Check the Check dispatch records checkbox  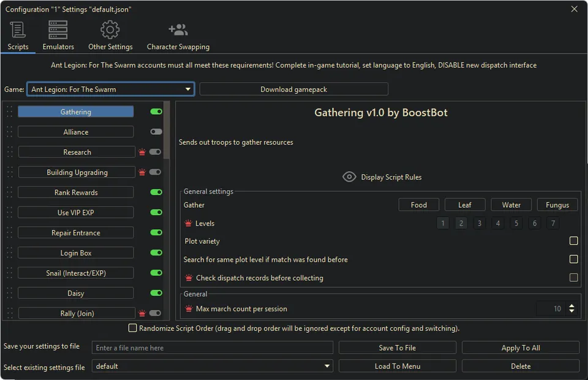click(573, 278)
